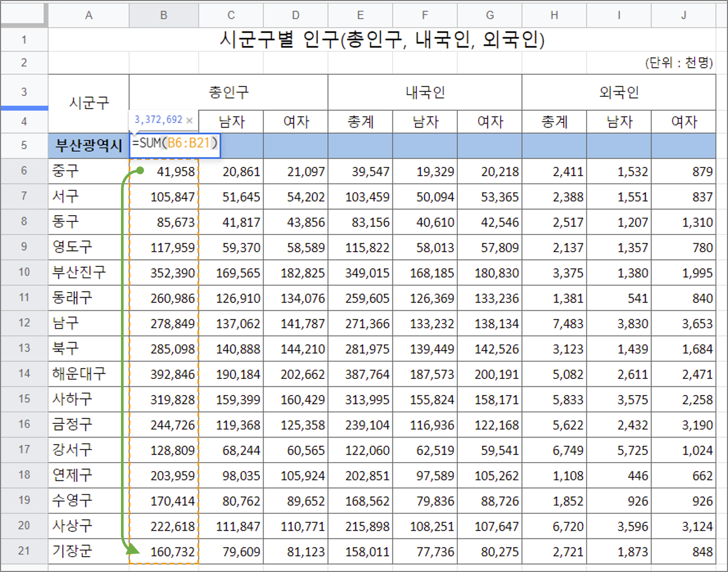Image resolution: width=728 pixels, height=572 pixels.
Task: Click the 사하구 row label
Action: 89,399
